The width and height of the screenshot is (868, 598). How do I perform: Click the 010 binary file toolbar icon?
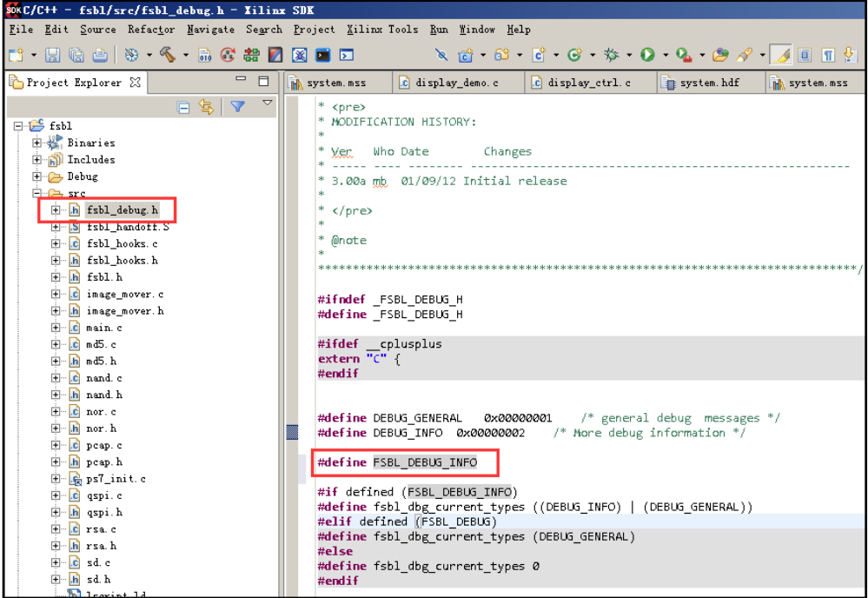(205, 55)
